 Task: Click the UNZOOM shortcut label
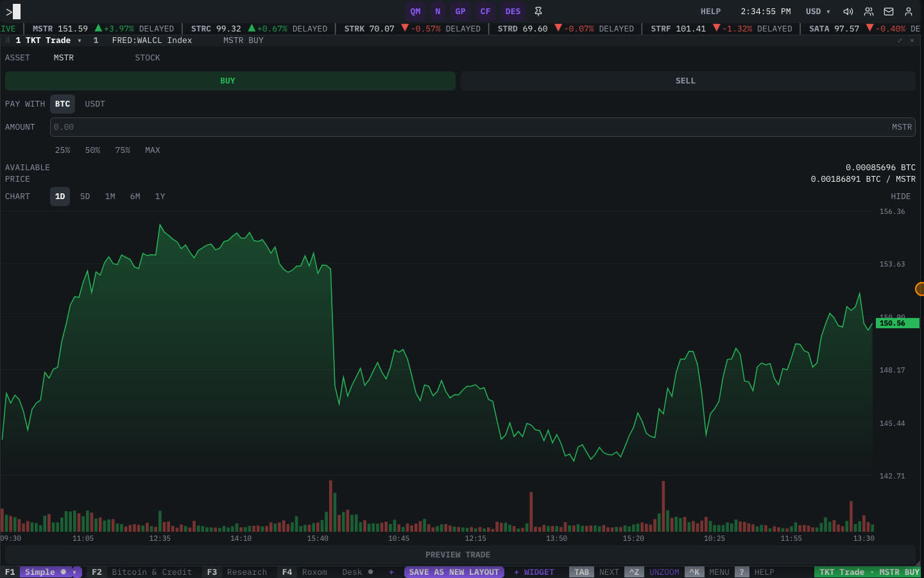tap(664, 572)
